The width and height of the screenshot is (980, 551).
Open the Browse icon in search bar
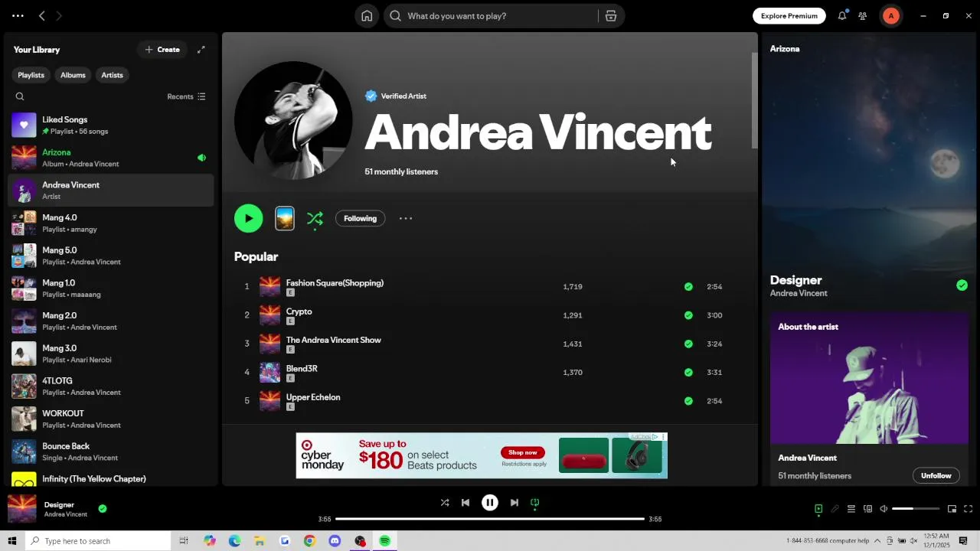(x=611, y=16)
